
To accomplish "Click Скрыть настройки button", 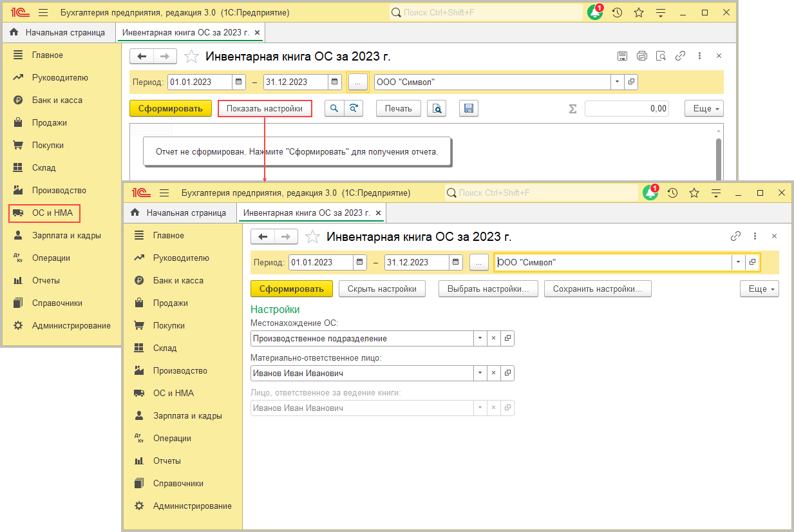I will pos(382,289).
